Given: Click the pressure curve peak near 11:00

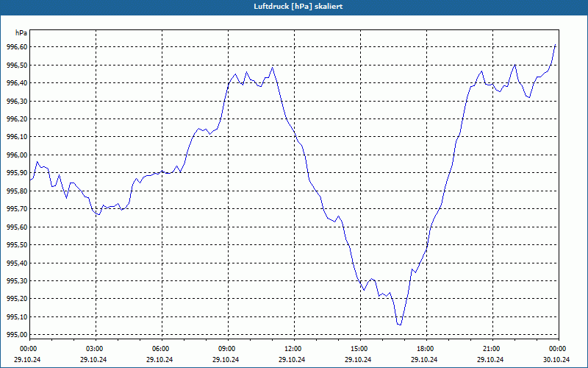Looking at the screenshot, I should [x=272, y=68].
